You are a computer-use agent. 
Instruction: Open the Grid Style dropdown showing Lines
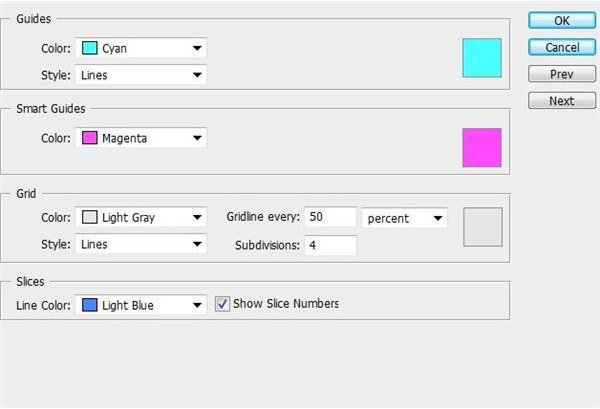pyautogui.click(x=141, y=244)
